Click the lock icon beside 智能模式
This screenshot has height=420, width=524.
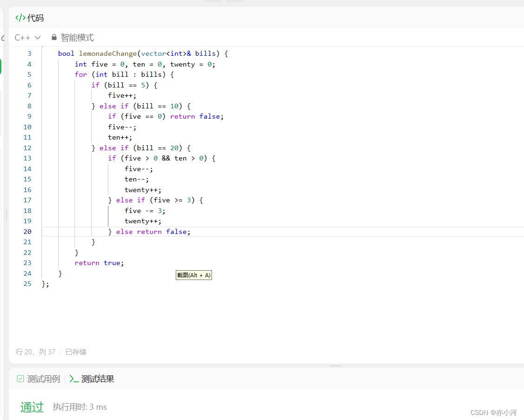[x=54, y=37]
